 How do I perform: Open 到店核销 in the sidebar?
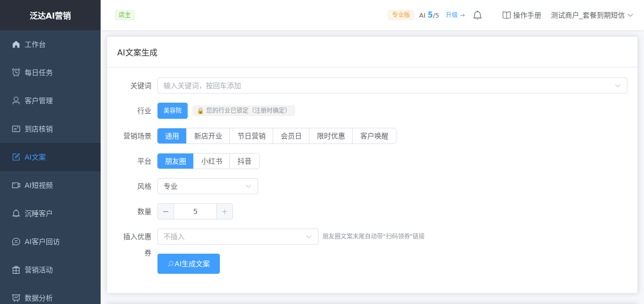point(50,129)
